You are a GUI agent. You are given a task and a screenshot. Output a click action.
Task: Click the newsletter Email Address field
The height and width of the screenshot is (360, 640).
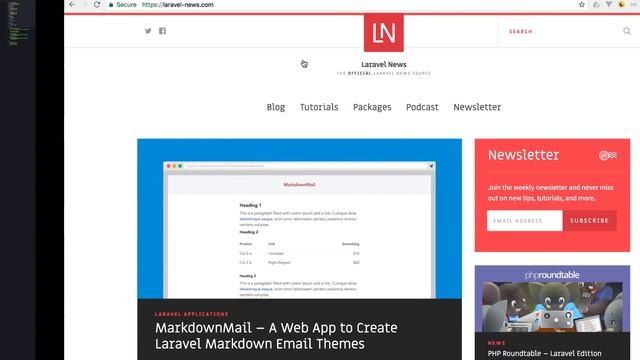click(x=524, y=220)
